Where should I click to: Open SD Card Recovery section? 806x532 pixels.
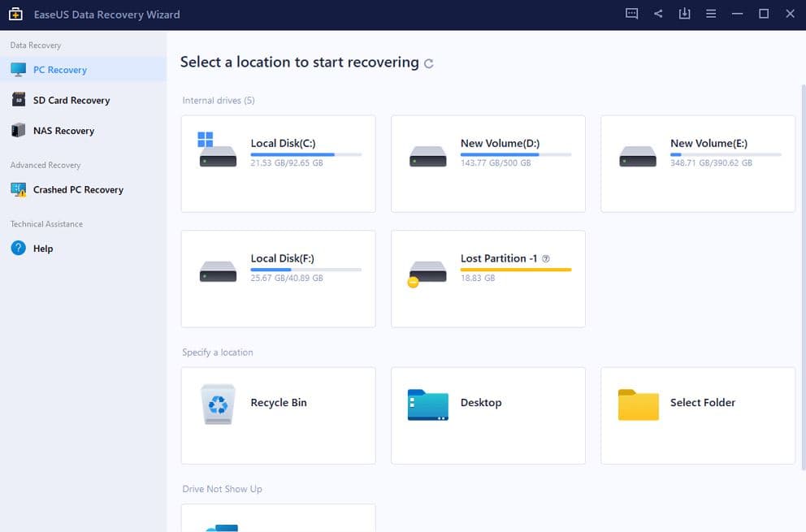click(71, 100)
